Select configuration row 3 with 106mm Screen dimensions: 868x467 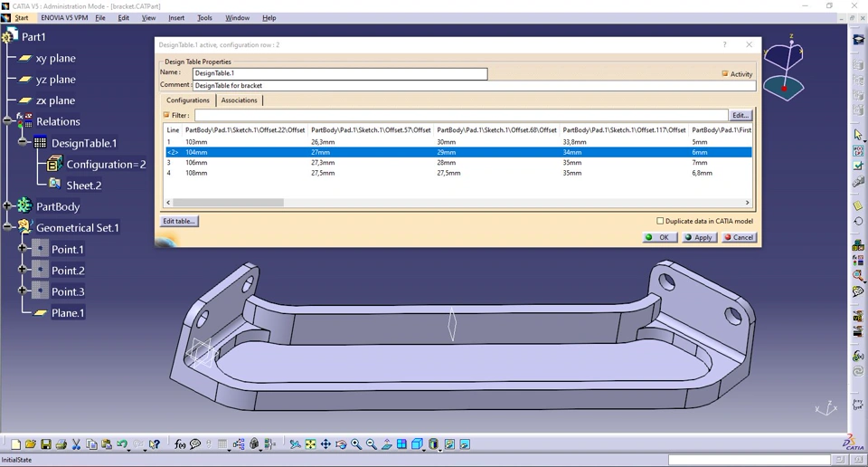click(x=458, y=162)
